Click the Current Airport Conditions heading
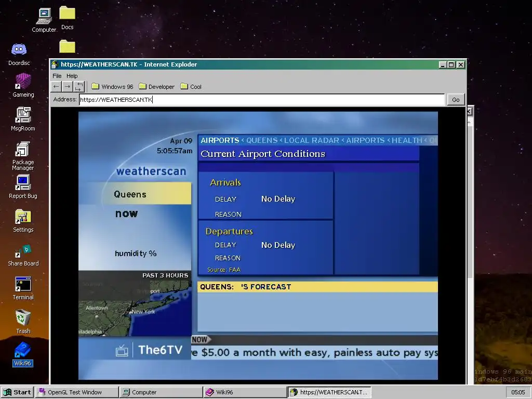This screenshot has width=532, height=399. coord(262,154)
